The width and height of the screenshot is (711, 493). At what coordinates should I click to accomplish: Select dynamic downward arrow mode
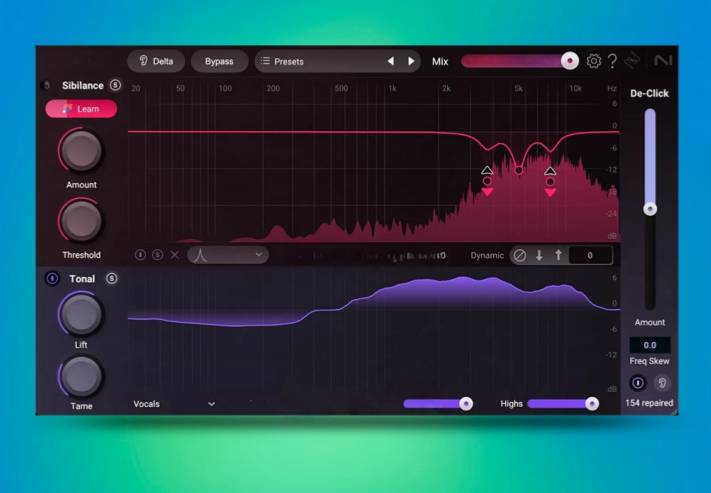pyautogui.click(x=539, y=255)
